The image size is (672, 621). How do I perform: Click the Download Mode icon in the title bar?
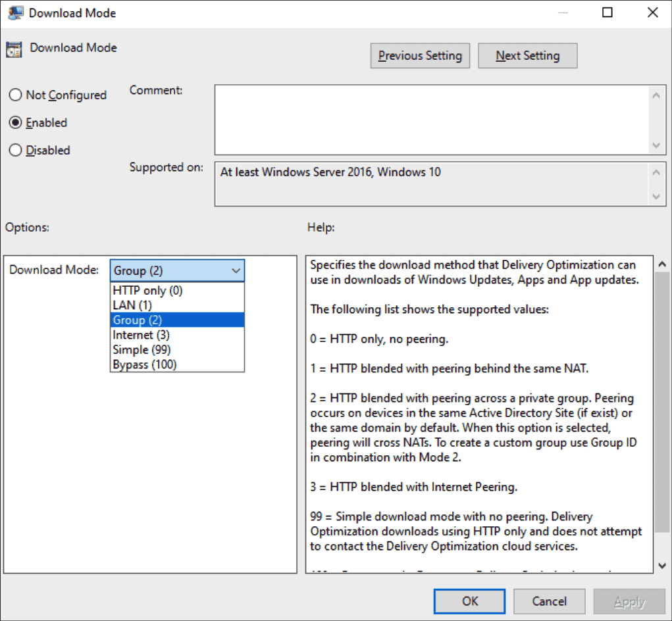[x=14, y=12]
